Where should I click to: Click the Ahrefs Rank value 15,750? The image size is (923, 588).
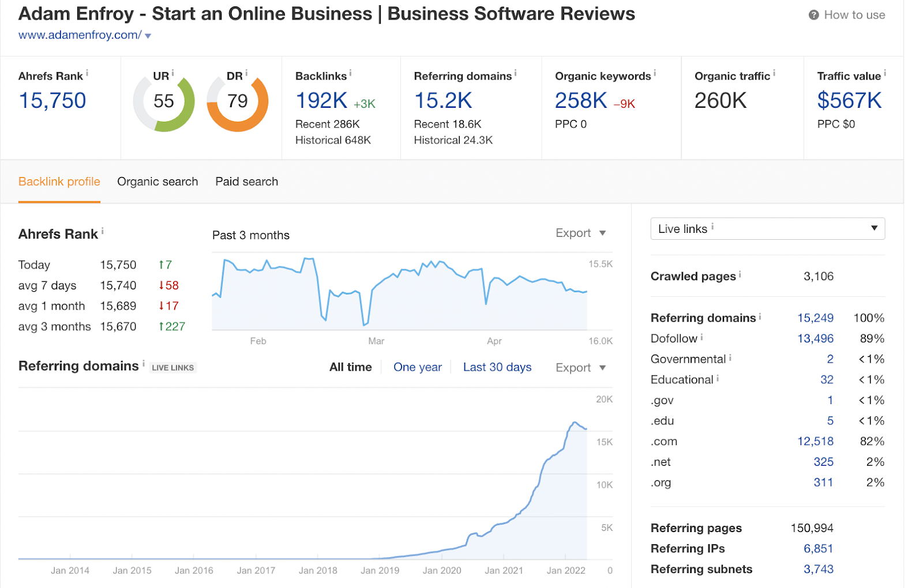point(52,101)
